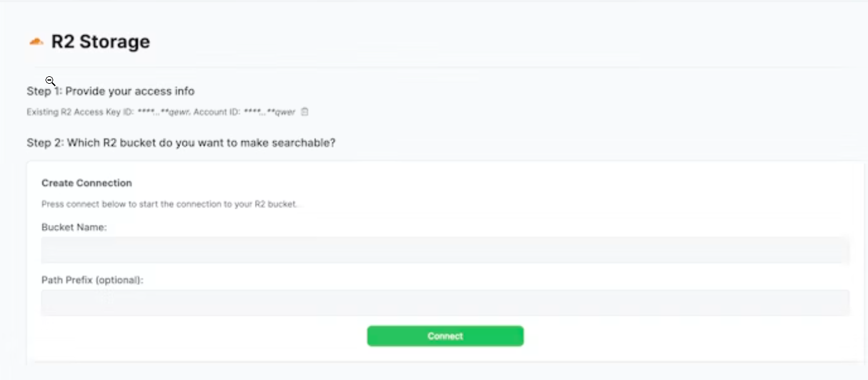
Task: Select the Step 1 access info heading
Action: click(x=111, y=91)
